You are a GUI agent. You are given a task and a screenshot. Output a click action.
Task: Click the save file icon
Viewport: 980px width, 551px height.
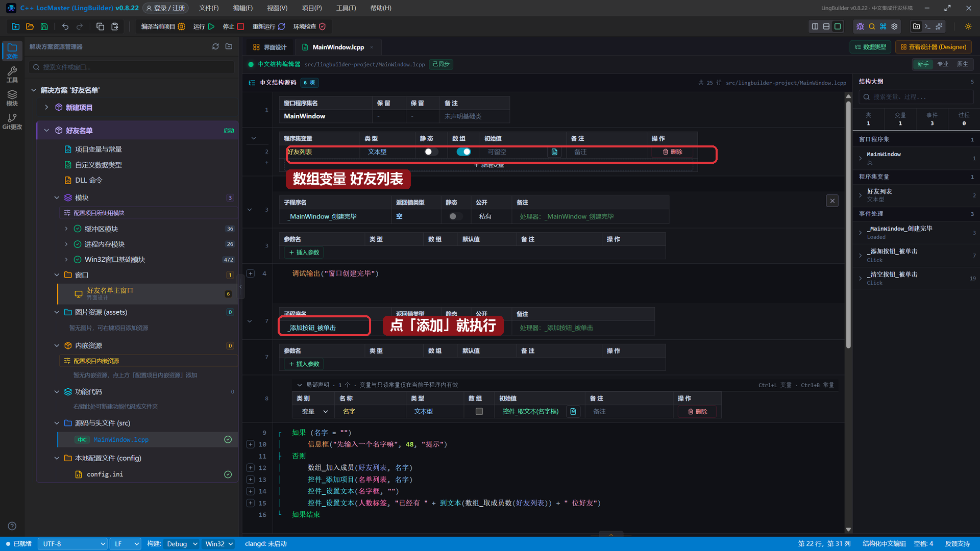[x=44, y=27]
